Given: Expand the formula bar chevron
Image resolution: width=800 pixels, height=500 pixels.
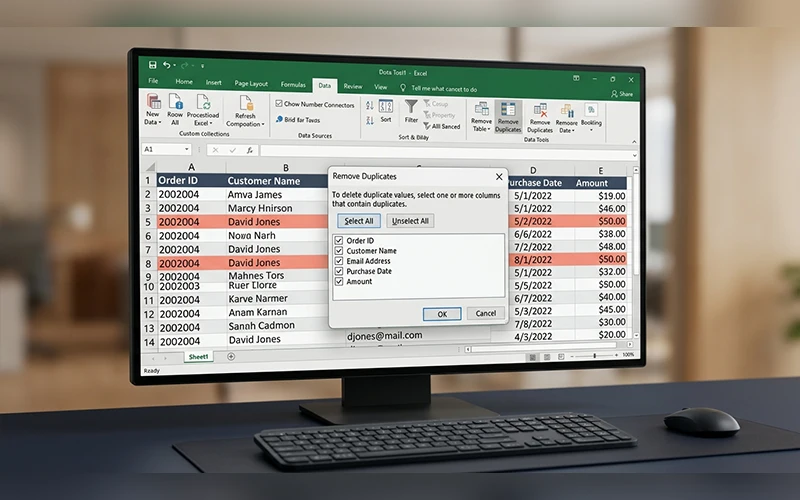Looking at the screenshot, I should [634, 155].
